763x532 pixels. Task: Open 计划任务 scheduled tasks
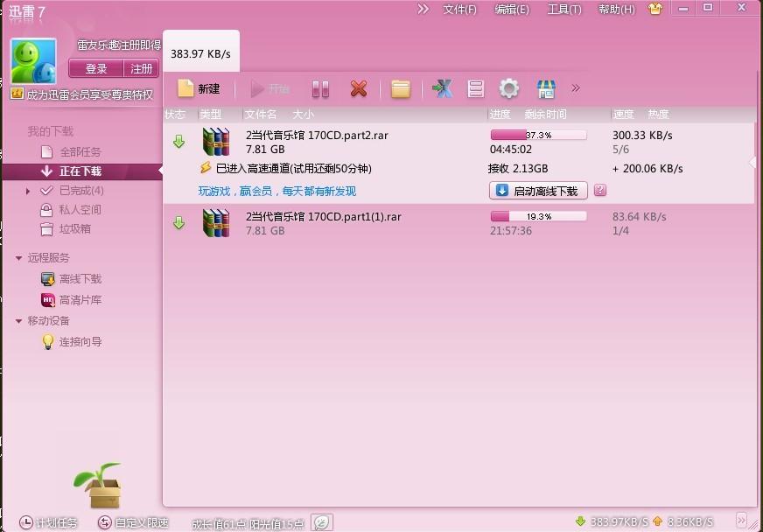coord(48,522)
